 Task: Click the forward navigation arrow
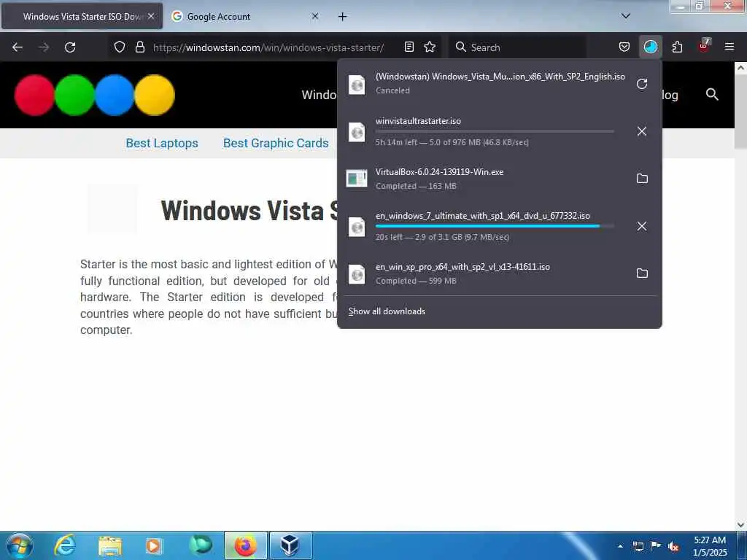coord(44,47)
